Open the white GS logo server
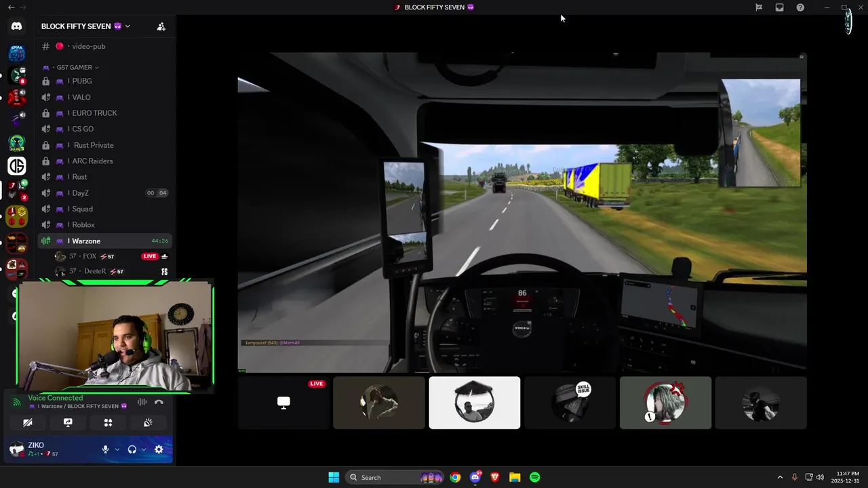The height and width of the screenshot is (488, 868). [17, 165]
